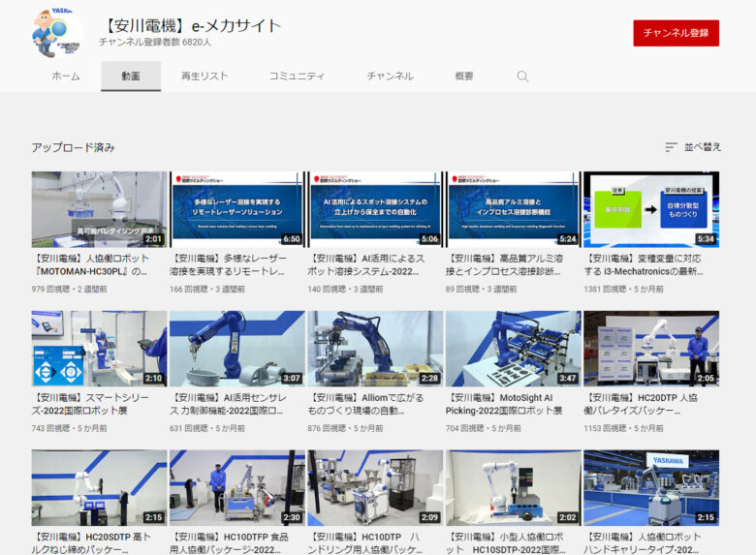The width and height of the screenshot is (756, 555).
Task: Play the 2:05 HC20DTP palletizing thumbnail
Action: point(651,349)
